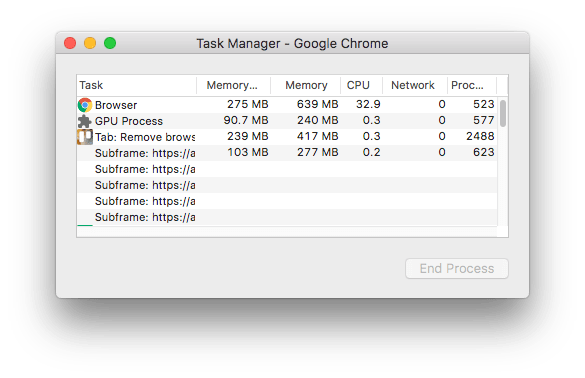Click the 0.2 CPU value
This screenshot has height=378, width=585.
(x=372, y=152)
